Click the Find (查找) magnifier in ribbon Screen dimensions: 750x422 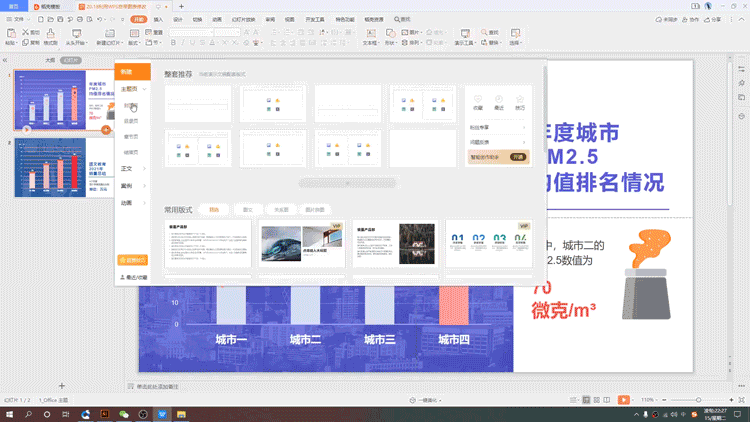[484, 32]
